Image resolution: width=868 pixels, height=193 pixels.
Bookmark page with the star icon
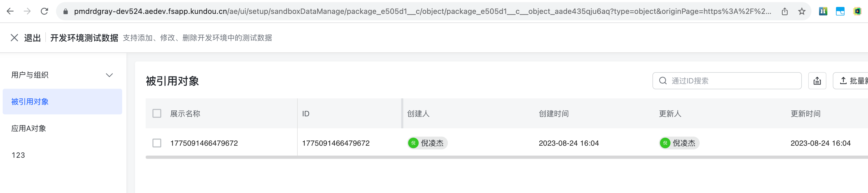point(802,11)
